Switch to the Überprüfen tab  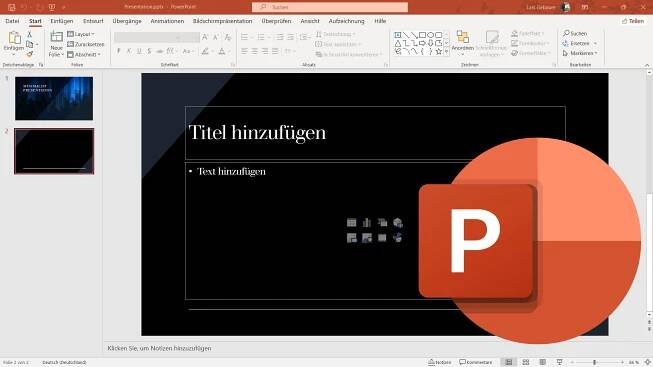tap(276, 21)
